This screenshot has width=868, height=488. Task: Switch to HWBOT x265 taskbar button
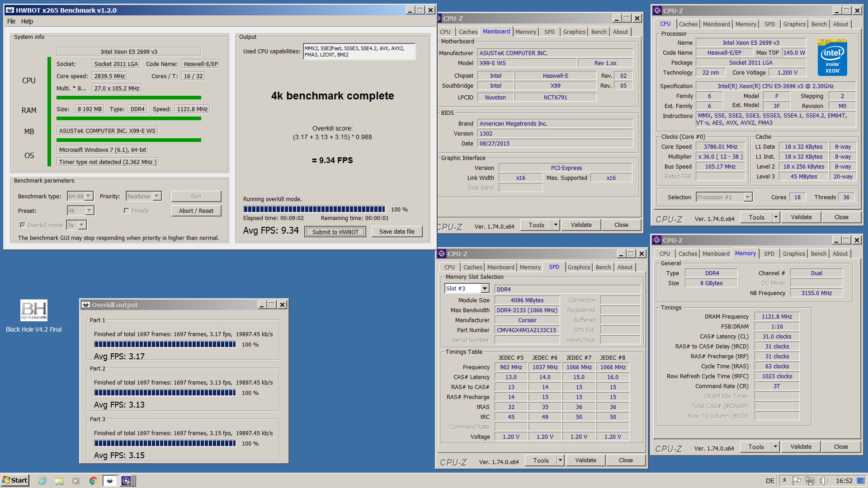pyautogui.click(x=110, y=481)
